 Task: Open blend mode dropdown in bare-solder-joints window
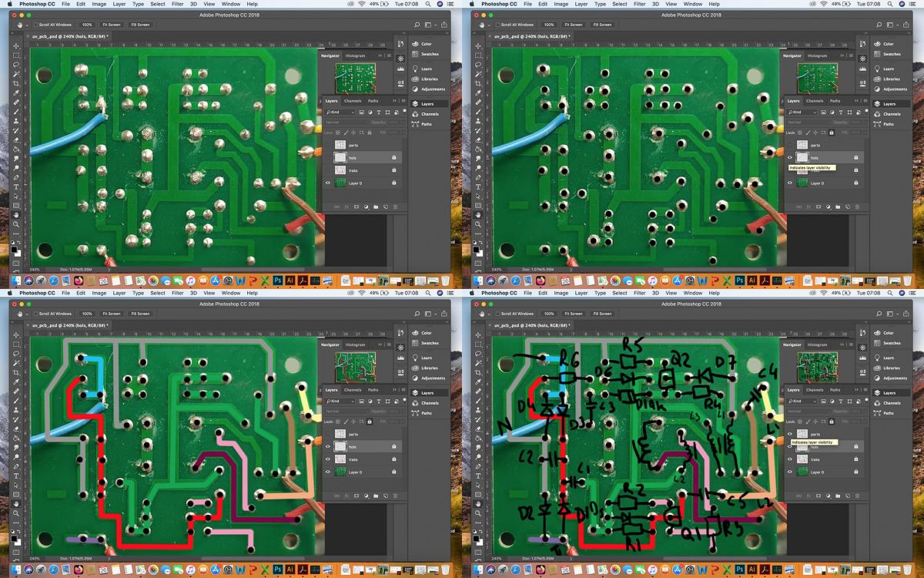tap(345, 122)
